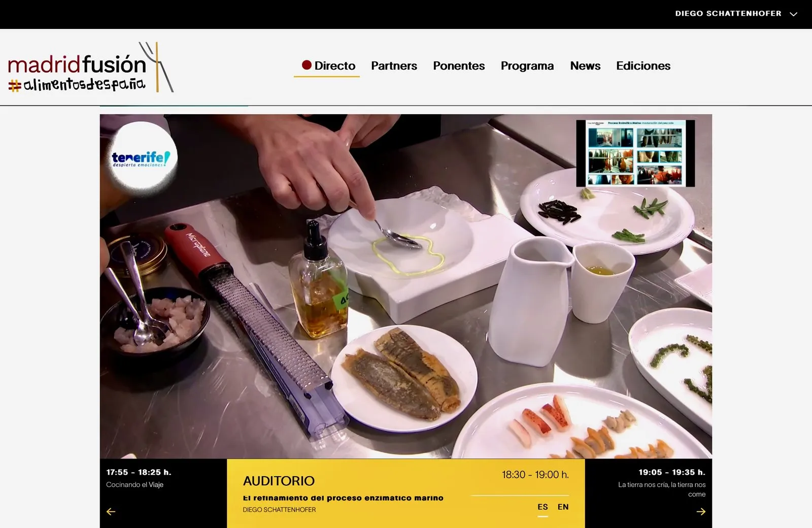Switch stream language to ES
This screenshot has height=528, width=812.
[543, 507]
